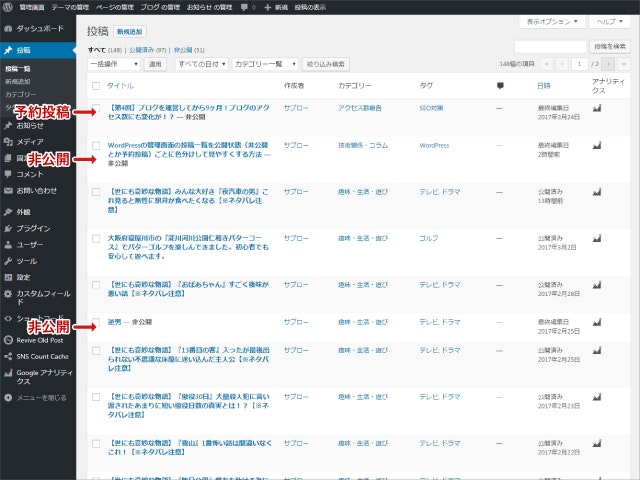Click into the post search text field

coord(550,46)
